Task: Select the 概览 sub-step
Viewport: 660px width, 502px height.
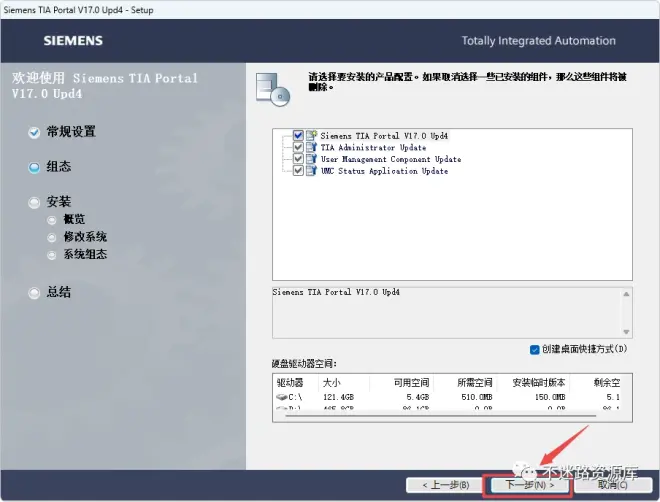Action: point(74,219)
